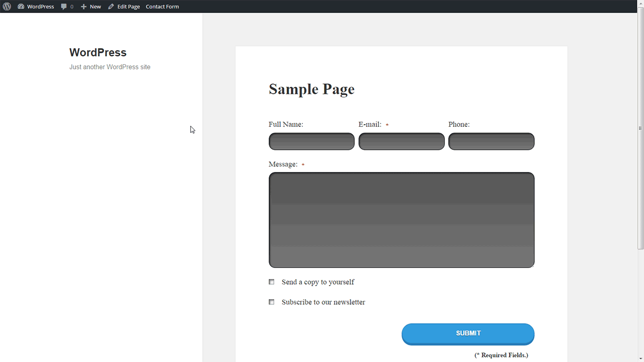Screen dimensions: 644x362
Task: Open the New content menu
Action: (91, 7)
